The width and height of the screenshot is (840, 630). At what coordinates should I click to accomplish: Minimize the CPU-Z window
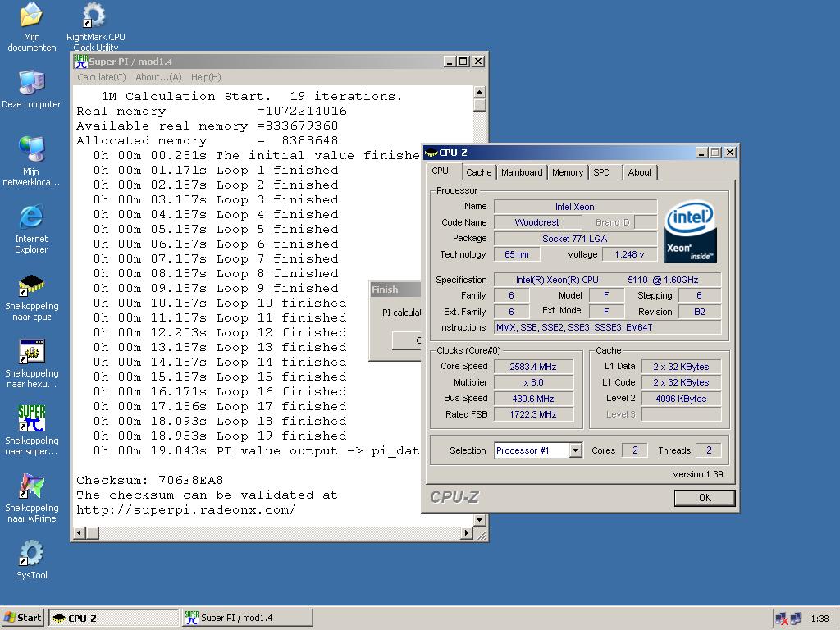click(x=702, y=153)
